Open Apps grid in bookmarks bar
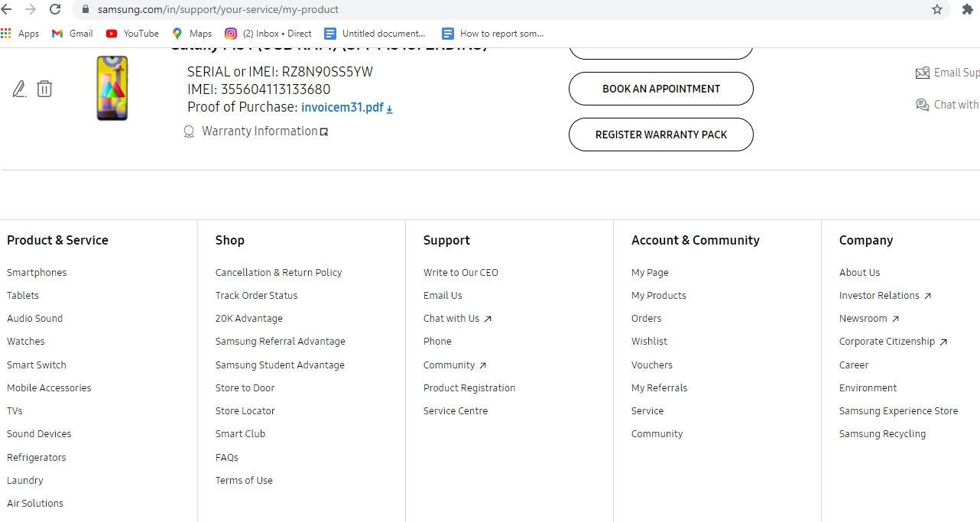Image resolution: width=980 pixels, height=522 pixels. [x=20, y=34]
